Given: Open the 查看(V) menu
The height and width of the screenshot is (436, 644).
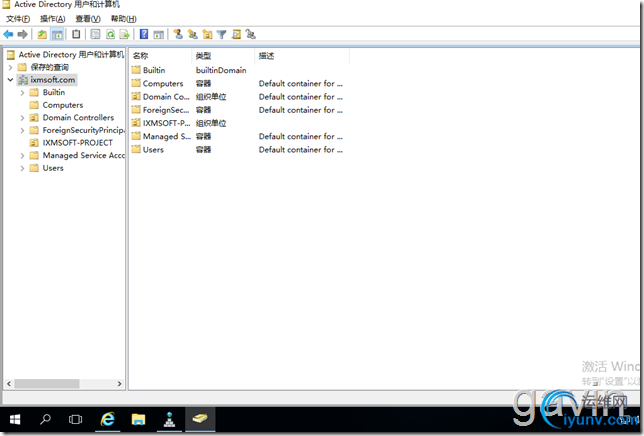Looking at the screenshot, I should coord(88,19).
